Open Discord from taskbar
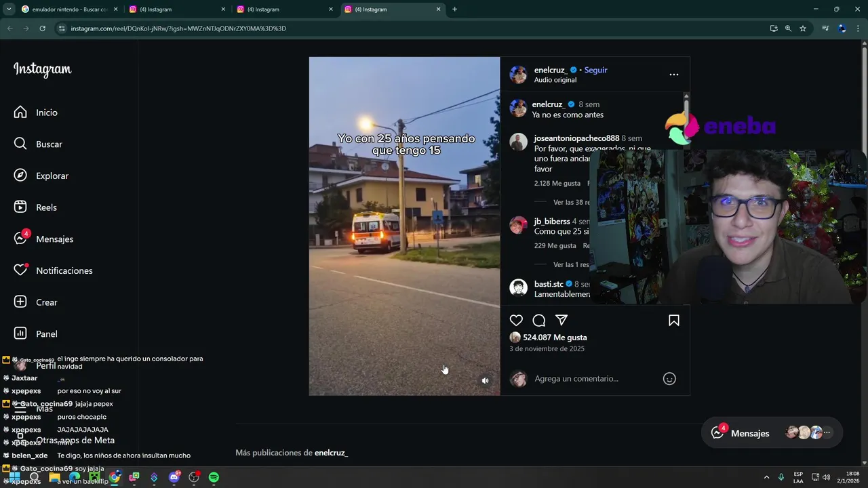 coord(174,477)
